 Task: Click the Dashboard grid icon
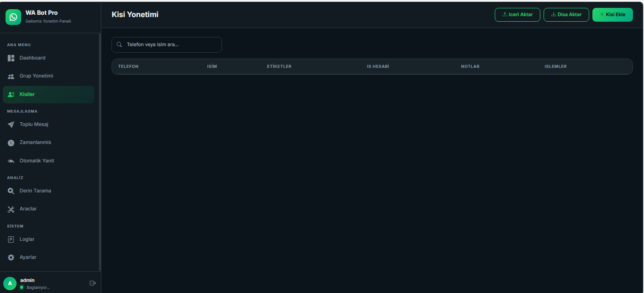pos(11,58)
